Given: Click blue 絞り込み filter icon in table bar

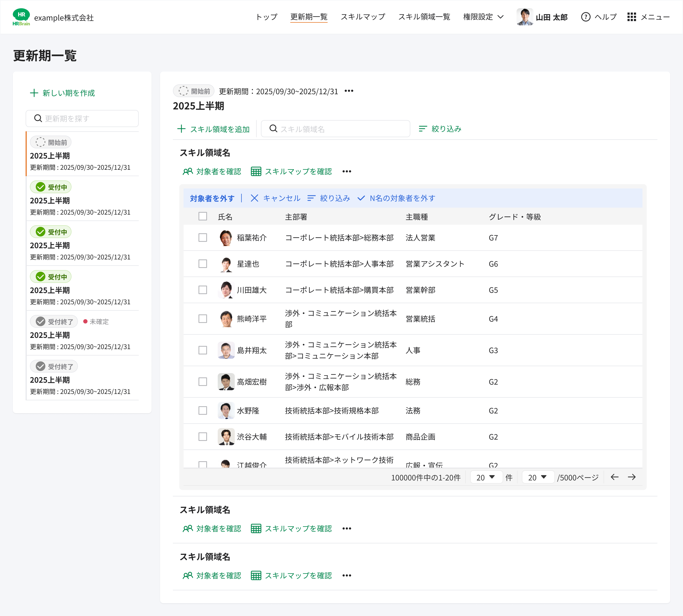Looking at the screenshot, I should 311,198.
